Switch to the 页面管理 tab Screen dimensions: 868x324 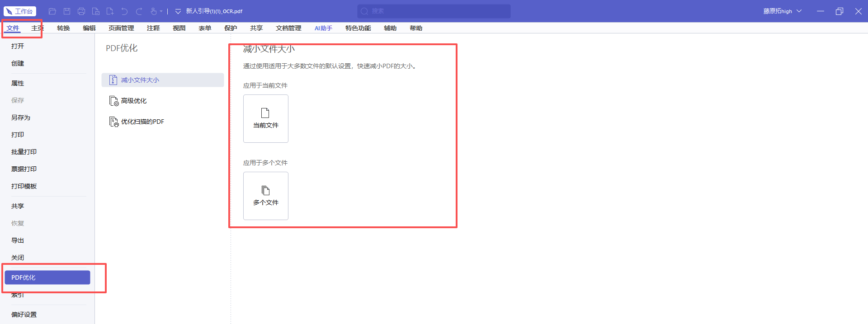pos(121,28)
